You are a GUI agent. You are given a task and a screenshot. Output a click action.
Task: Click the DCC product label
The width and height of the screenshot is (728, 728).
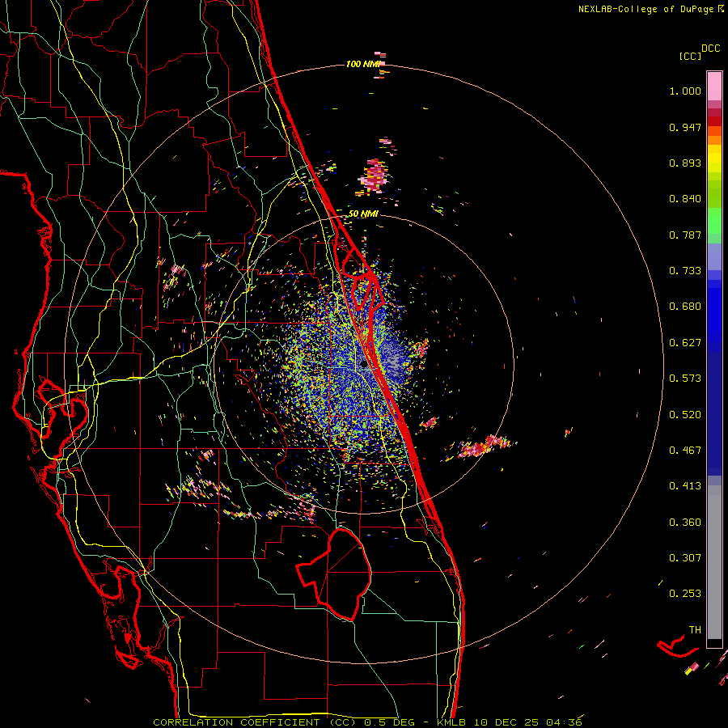[x=710, y=49]
